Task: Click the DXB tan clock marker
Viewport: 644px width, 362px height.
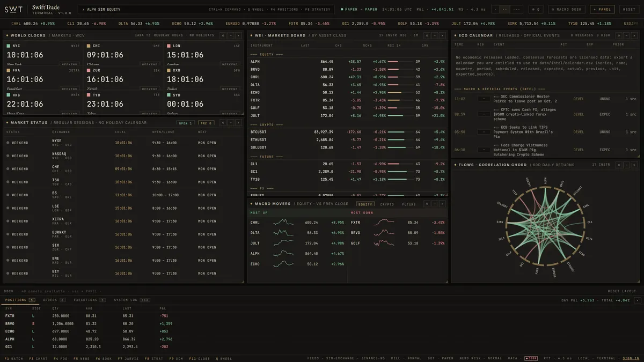Action: [x=169, y=70]
